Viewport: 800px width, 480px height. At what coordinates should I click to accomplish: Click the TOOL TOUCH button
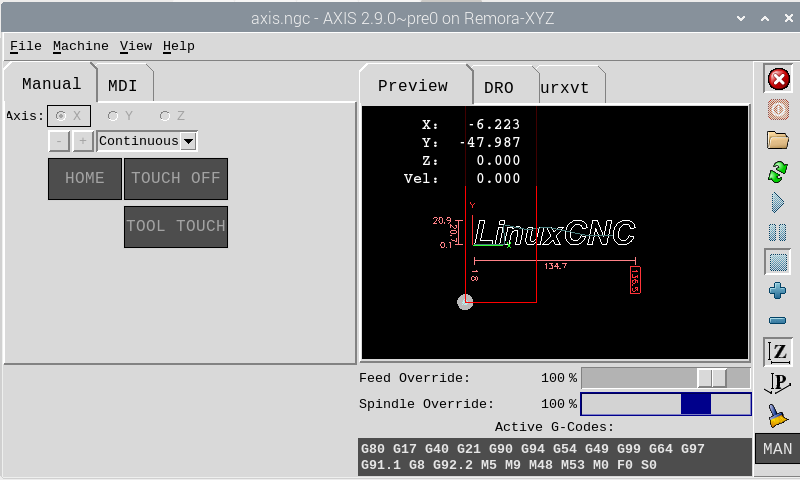(176, 226)
